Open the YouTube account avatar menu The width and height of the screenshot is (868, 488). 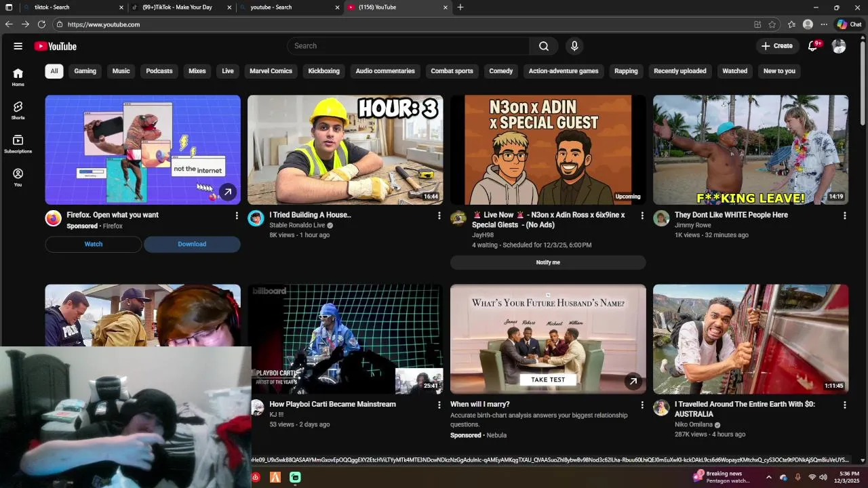click(839, 46)
